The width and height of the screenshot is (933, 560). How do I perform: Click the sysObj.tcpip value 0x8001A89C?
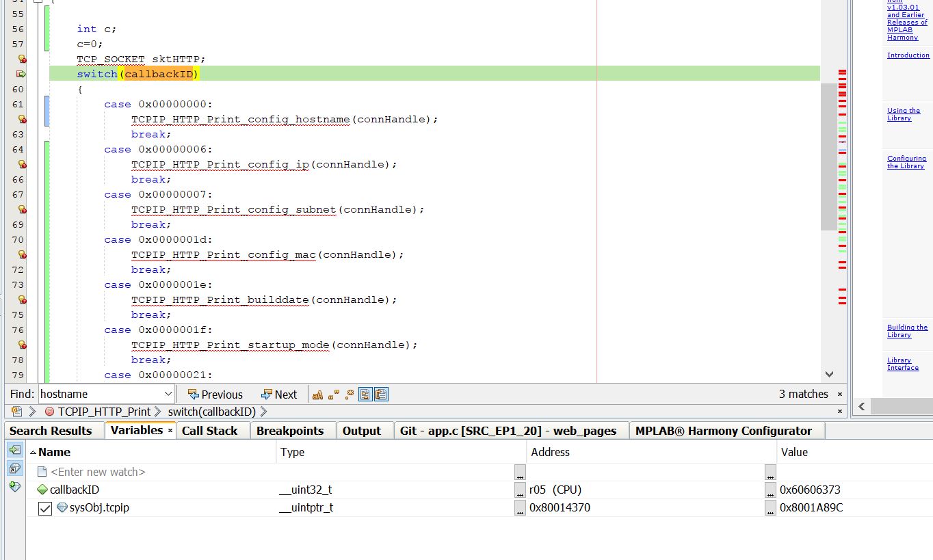click(811, 508)
